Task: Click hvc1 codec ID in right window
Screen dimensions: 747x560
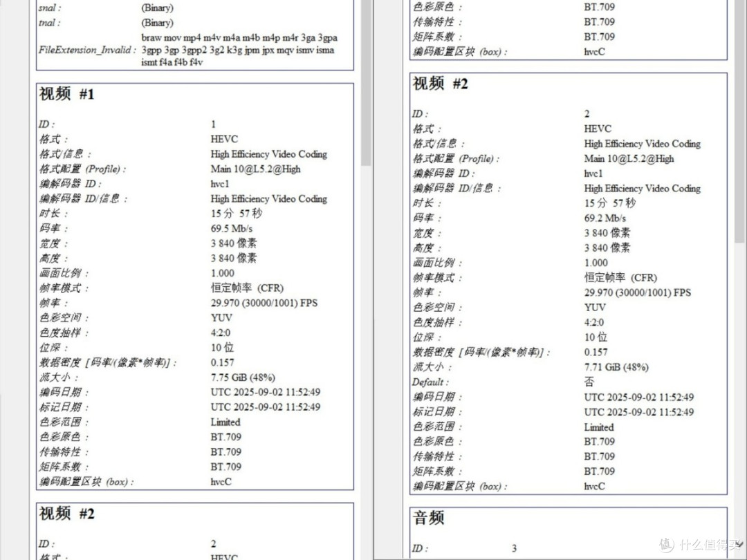Action: click(x=593, y=174)
